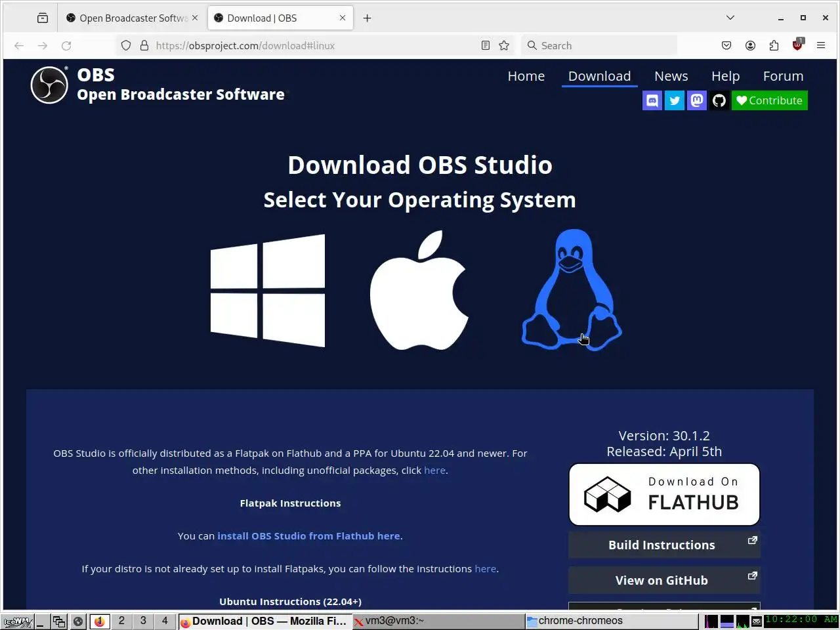Close the Download | OBS tab
Screen dimensions: 840x630
coord(343,18)
